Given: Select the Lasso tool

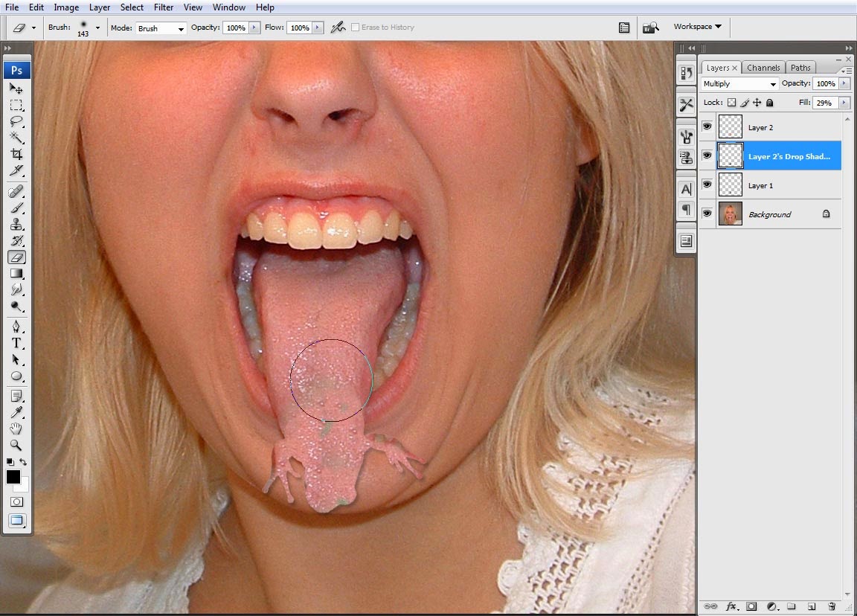Looking at the screenshot, I should [16, 121].
